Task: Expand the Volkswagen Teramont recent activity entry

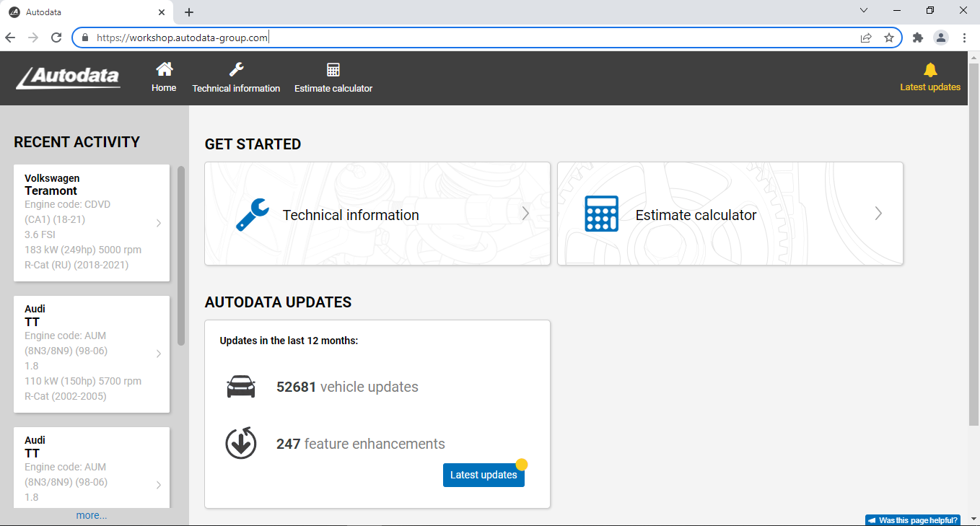Action: pyautogui.click(x=158, y=223)
